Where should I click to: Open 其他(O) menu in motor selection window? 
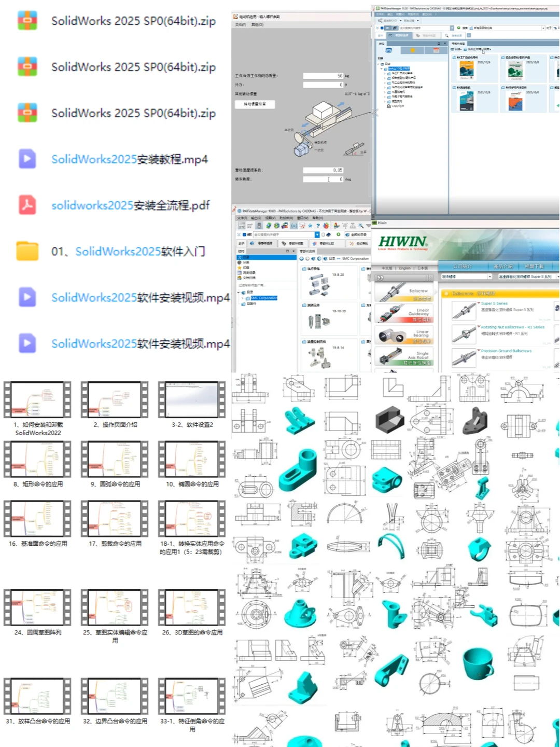coord(257,24)
